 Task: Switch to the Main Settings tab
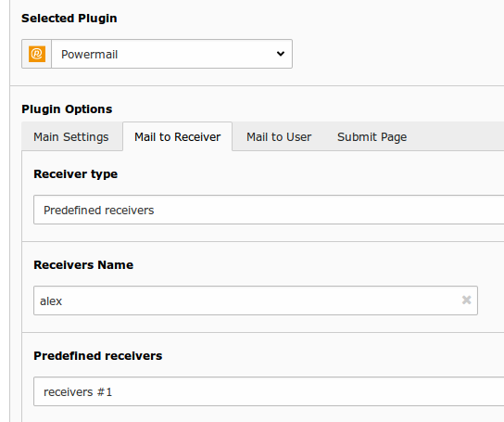tap(71, 137)
